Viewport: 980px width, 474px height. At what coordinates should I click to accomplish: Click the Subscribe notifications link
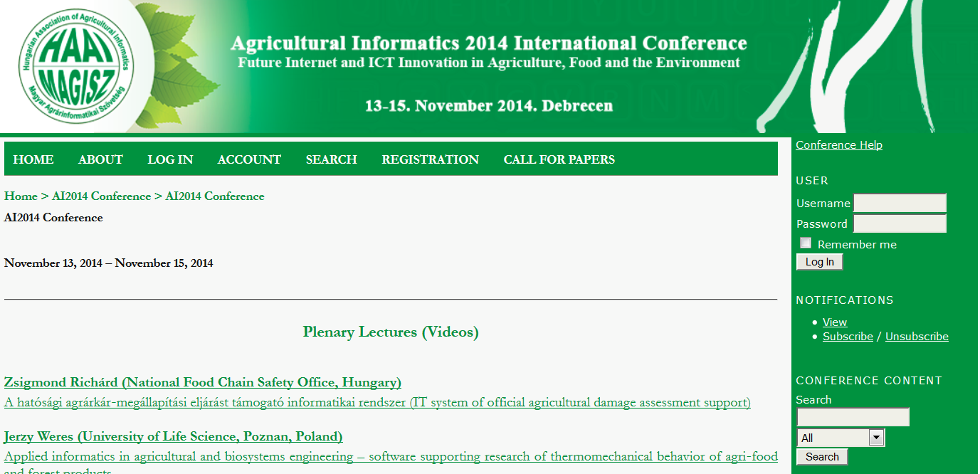[x=848, y=337]
